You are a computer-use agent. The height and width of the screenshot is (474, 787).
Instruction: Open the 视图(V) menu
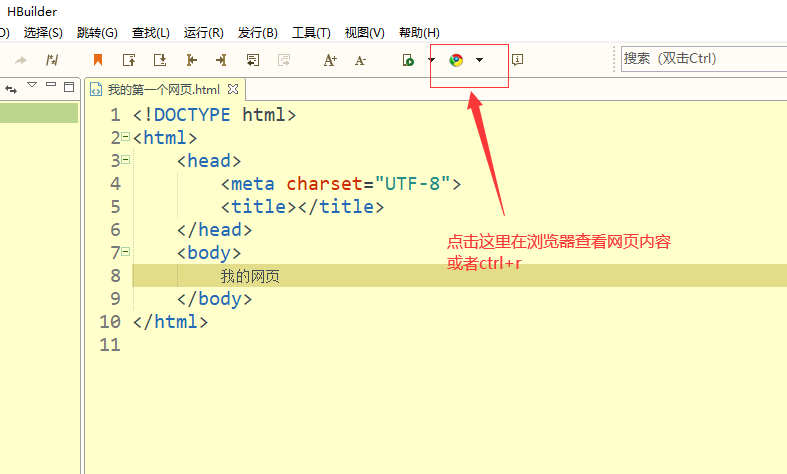click(364, 33)
